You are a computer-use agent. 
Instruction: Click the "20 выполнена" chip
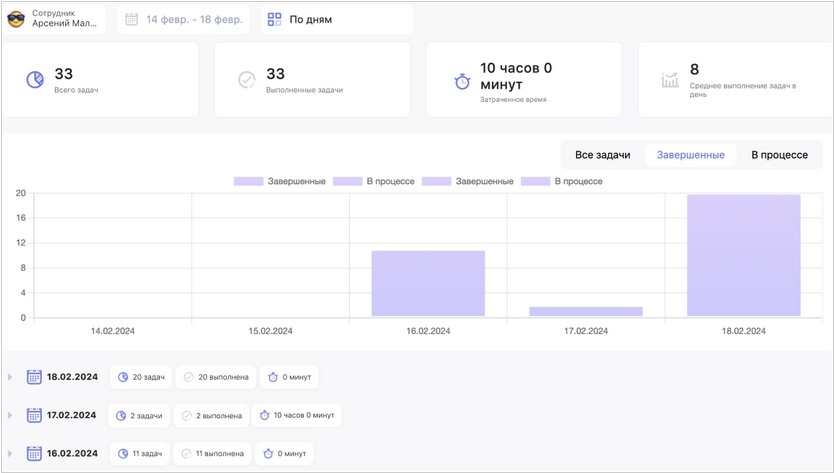[x=216, y=377]
